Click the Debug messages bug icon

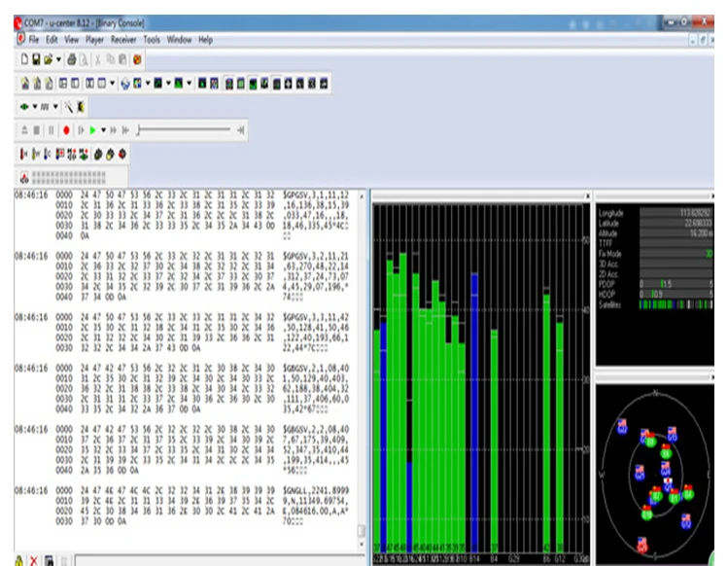81,107
